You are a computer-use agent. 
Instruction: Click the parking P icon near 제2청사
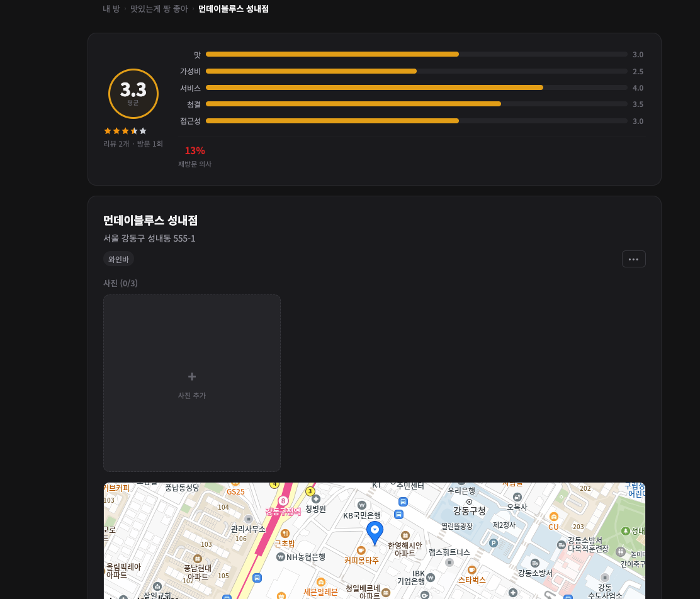(x=494, y=543)
